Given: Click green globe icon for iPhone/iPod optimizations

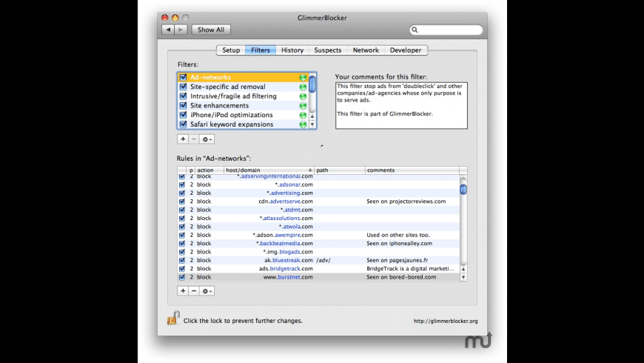Looking at the screenshot, I should point(303,115).
